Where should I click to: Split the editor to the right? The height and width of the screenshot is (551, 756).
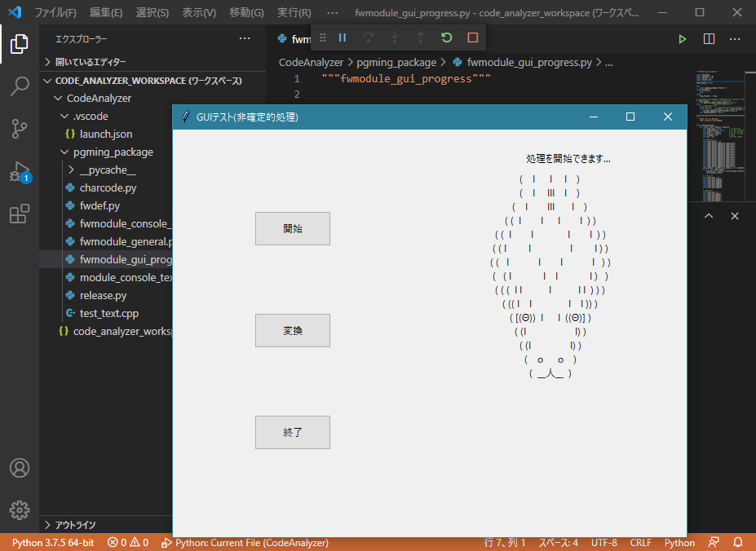pos(709,39)
